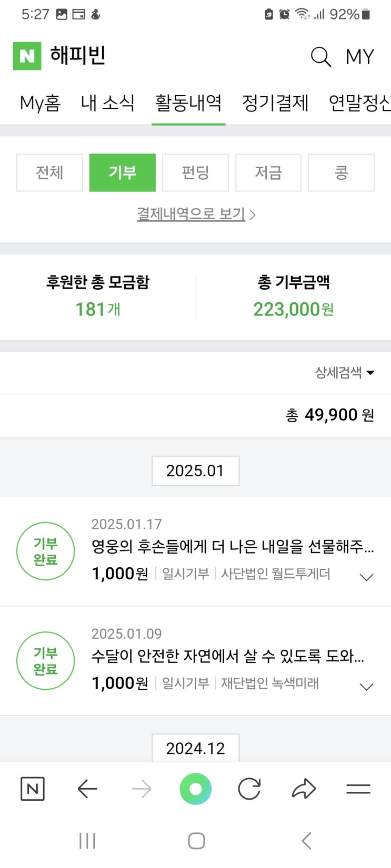391x868 pixels.
Task: Tap the share arrow icon
Action: tap(304, 789)
